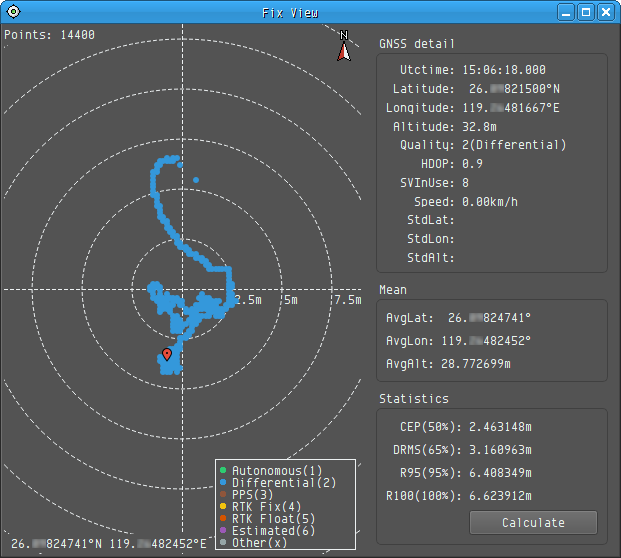The image size is (621, 558).
Task: Maximize the Fix View window
Action: pos(586,12)
